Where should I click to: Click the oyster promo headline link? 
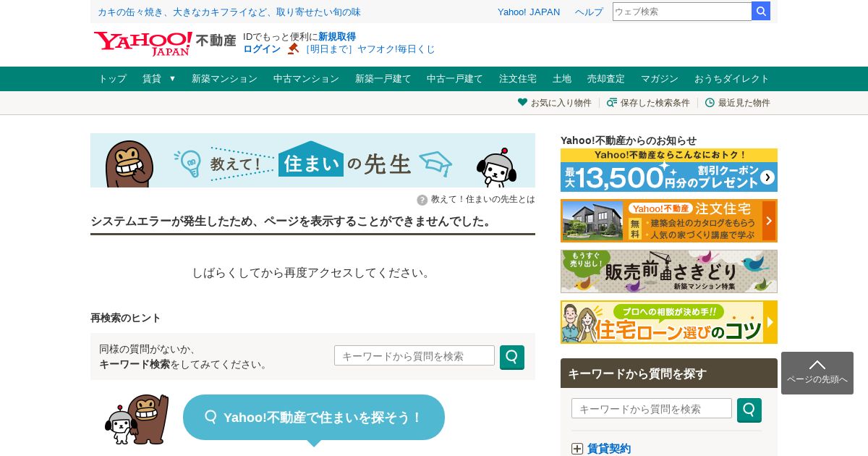click(229, 12)
